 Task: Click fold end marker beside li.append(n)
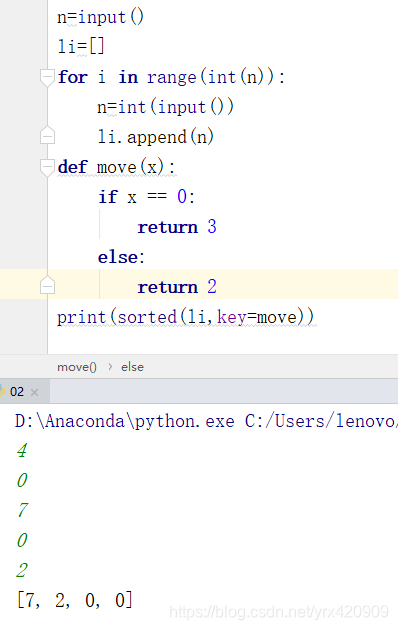click(47, 135)
